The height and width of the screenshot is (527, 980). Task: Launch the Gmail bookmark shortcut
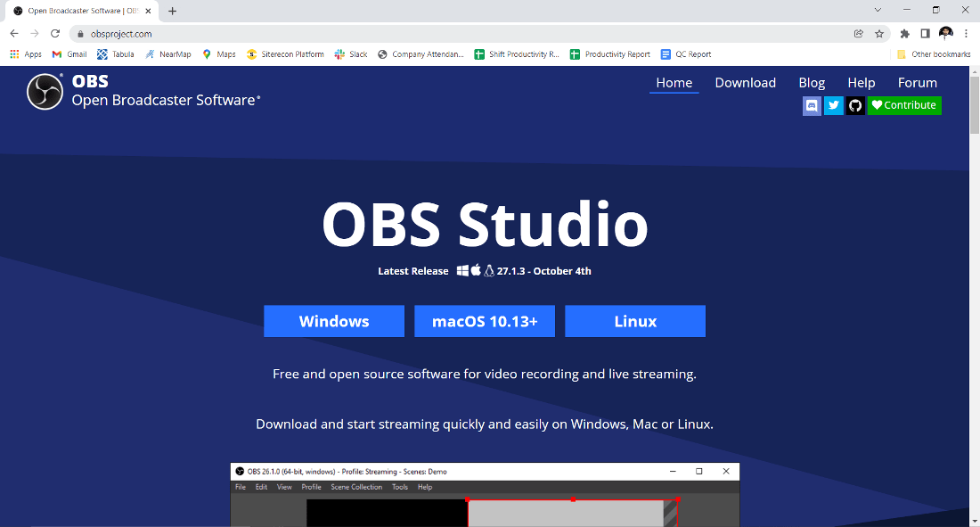tap(69, 54)
